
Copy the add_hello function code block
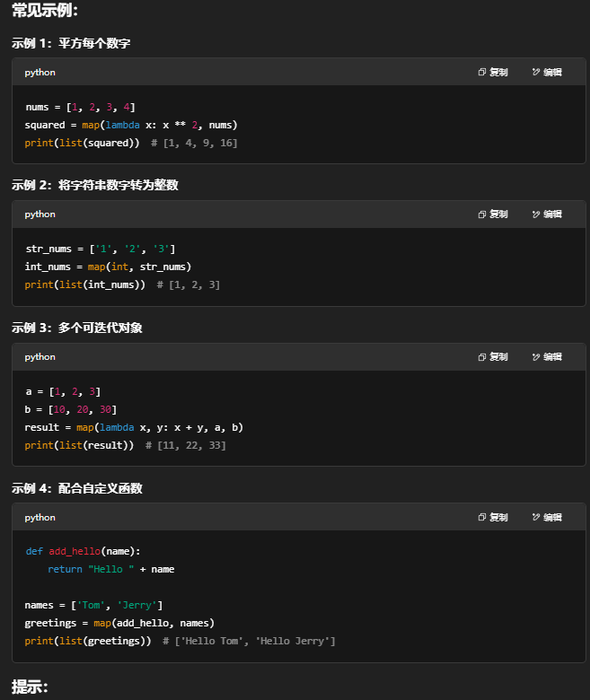click(493, 518)
